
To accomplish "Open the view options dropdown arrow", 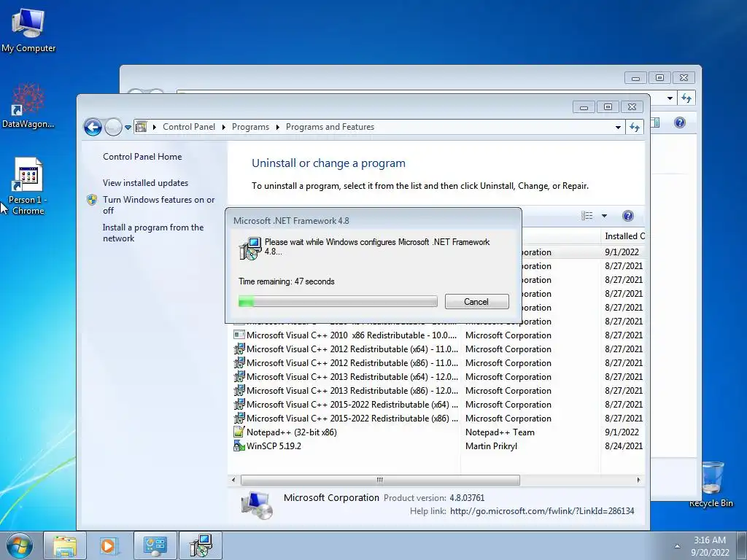I will tap(604, 216).
